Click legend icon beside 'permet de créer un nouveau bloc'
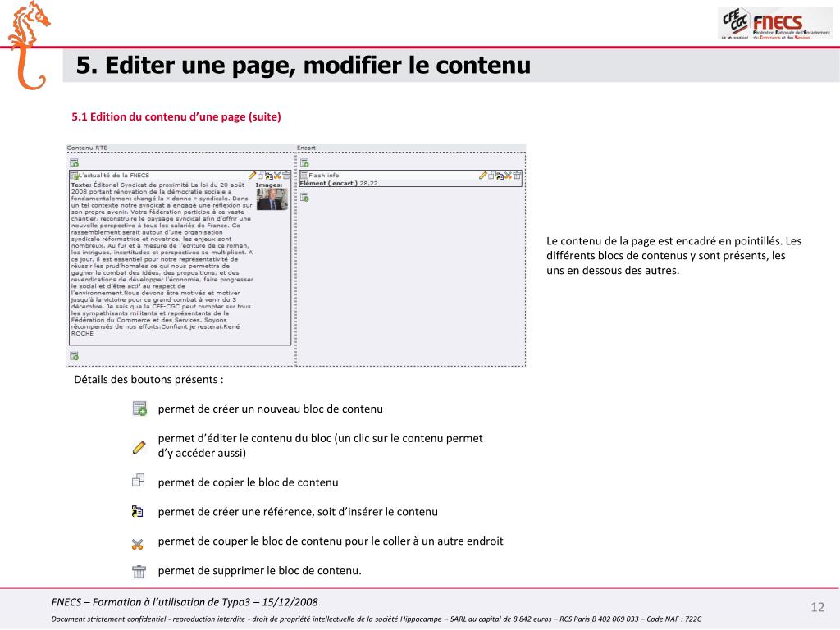 tap(139, 409)
